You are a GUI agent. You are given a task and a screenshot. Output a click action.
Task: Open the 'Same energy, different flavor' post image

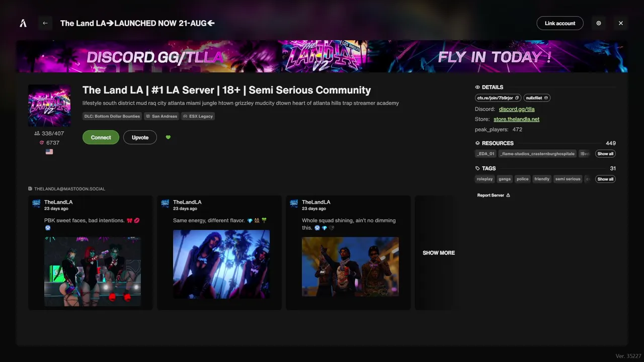click(221, 264)
